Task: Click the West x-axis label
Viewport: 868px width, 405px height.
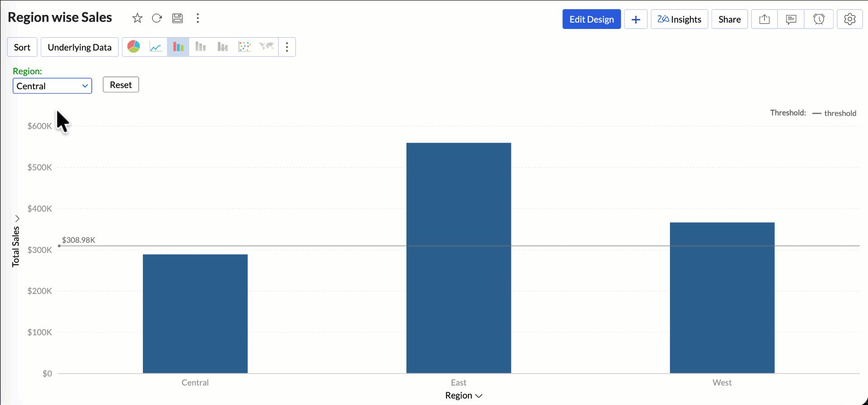Action: pos(722,382)
